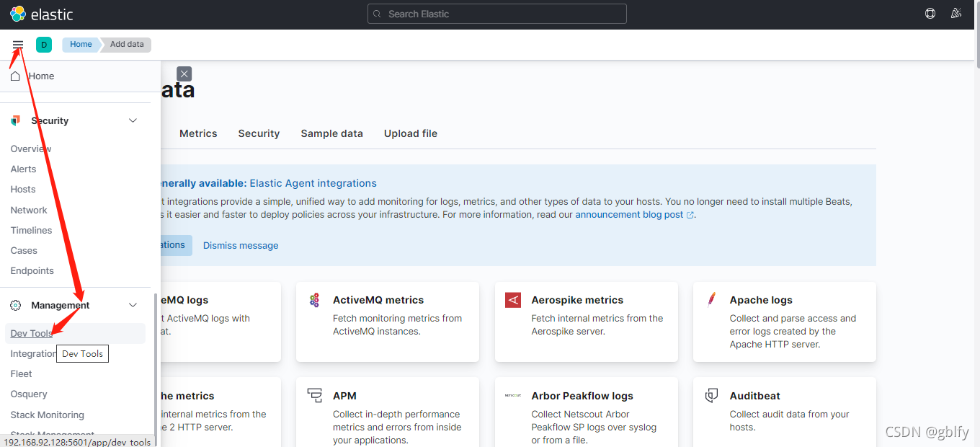Click the ActiveMQ metrics icon

tap(314, 301)
